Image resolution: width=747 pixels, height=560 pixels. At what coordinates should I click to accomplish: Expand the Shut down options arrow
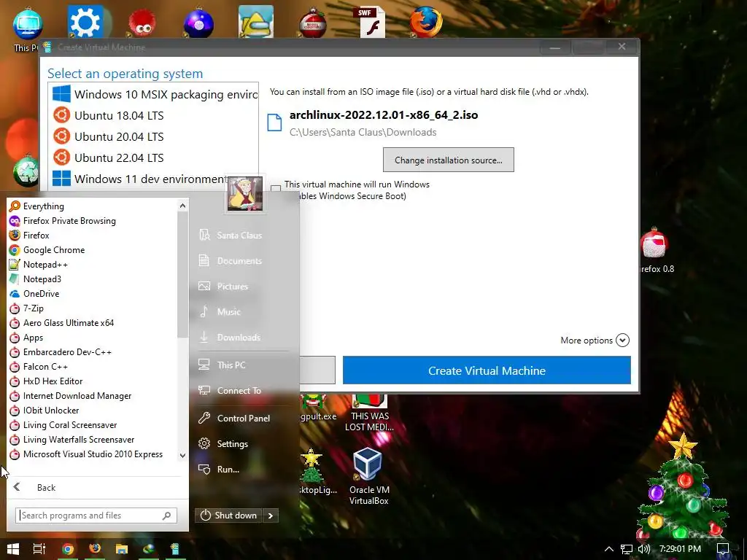pos(271,516)
